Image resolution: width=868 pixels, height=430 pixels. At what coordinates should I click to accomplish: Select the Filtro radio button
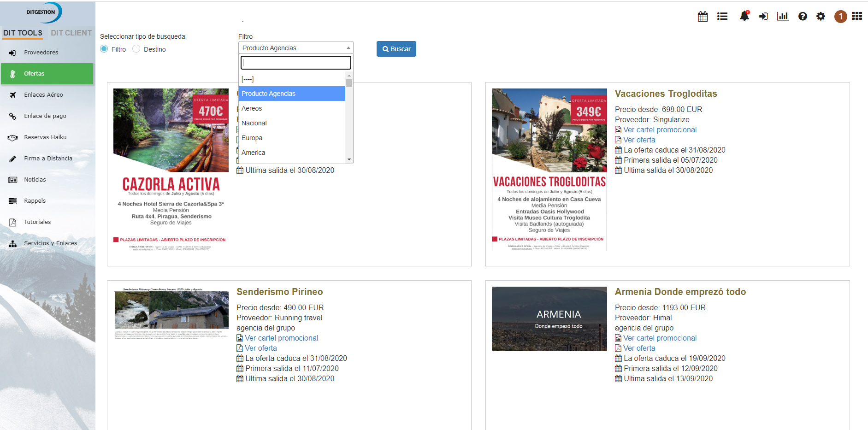coord(104,49)
